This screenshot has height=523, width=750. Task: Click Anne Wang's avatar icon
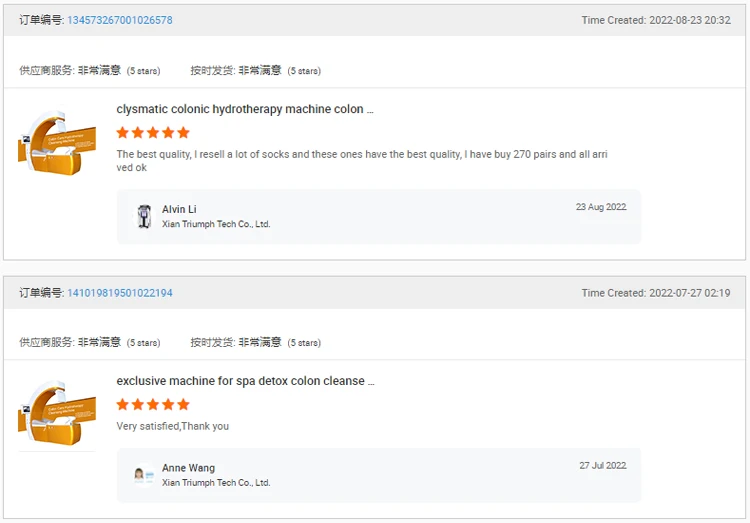pos(144,475)
